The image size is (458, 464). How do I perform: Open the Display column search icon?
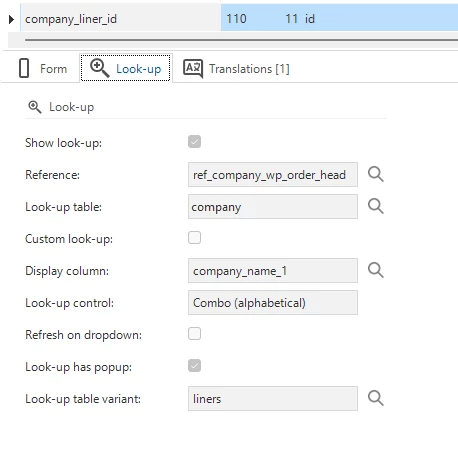376,270
